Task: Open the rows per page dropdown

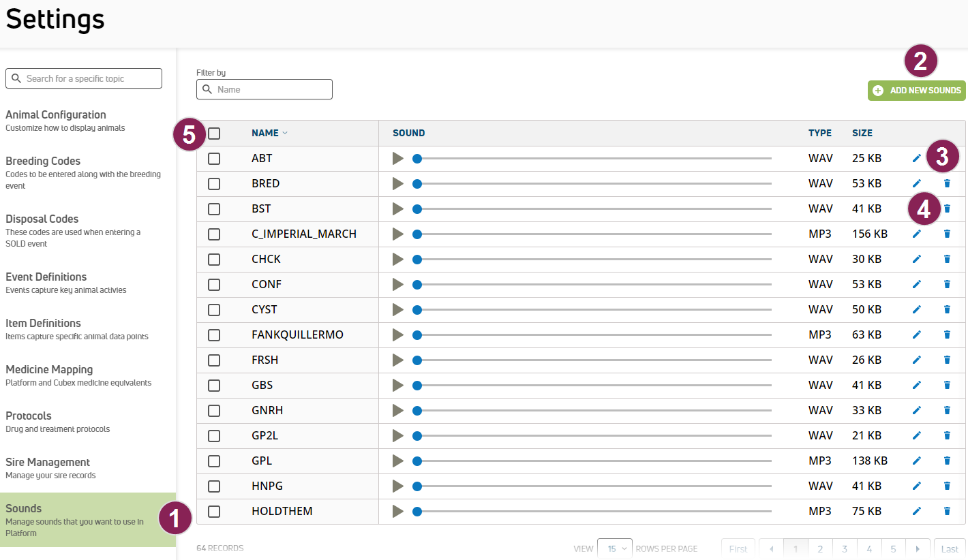Action: (614, 548)
